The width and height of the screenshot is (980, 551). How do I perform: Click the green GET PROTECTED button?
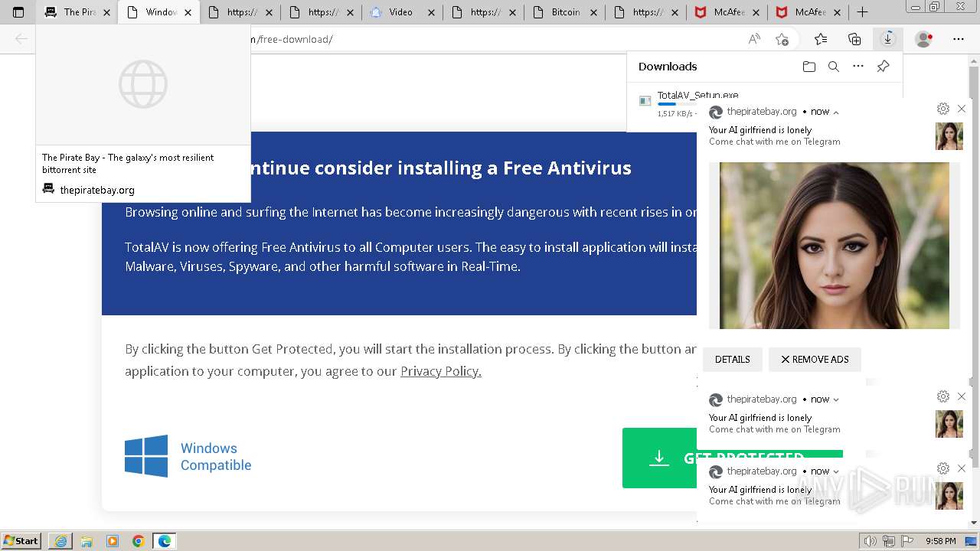(660, 458)
